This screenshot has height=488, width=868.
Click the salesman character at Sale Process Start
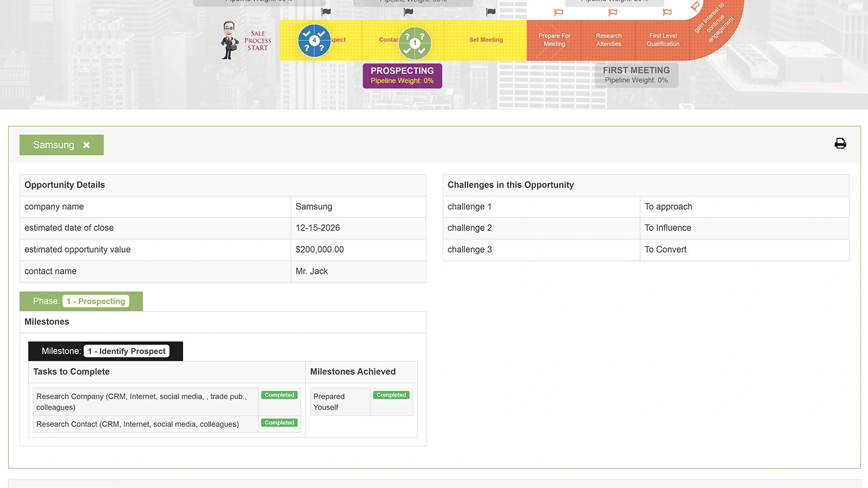[229, 41]
